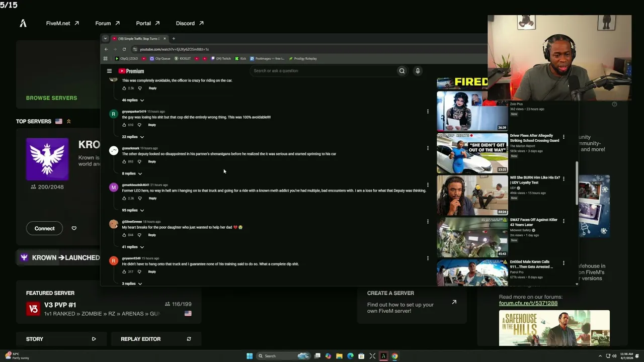Dislike the @markboudnik4641 comment

click(x=140, y=198)
